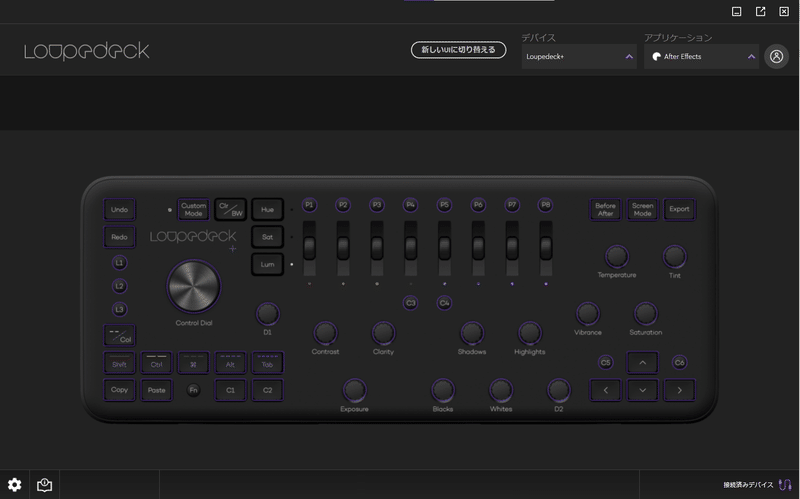Screen dimensions: 800x499
Task: Toggle the Before After key
Action: [606, 210]
